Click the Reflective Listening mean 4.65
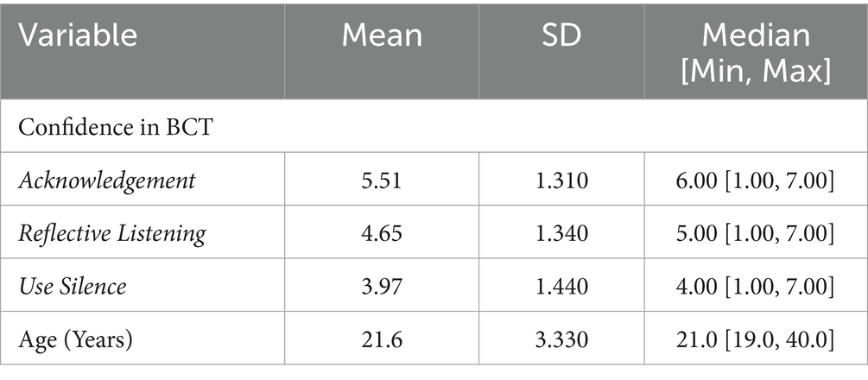Viewport: 868px width, 380px height. 382,234
